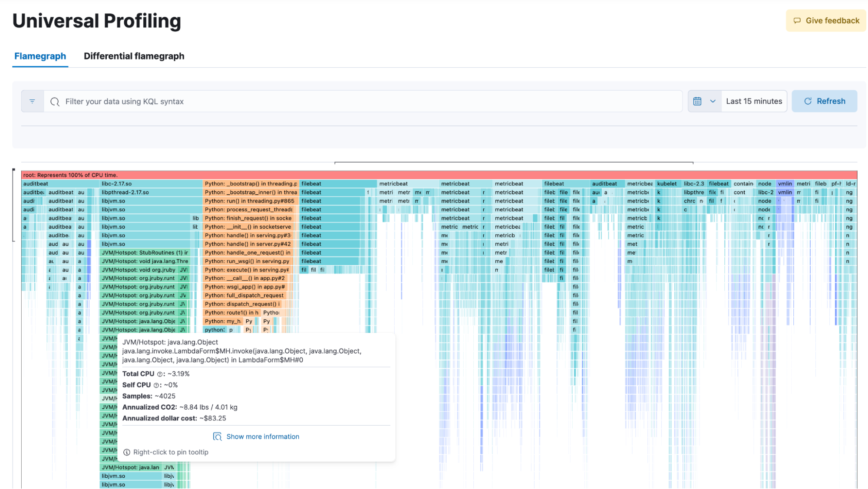Click the pin icon to pin tooltip
Image resolution: width=868 pixels, height=489 pixels.
(x=126, y=452)
